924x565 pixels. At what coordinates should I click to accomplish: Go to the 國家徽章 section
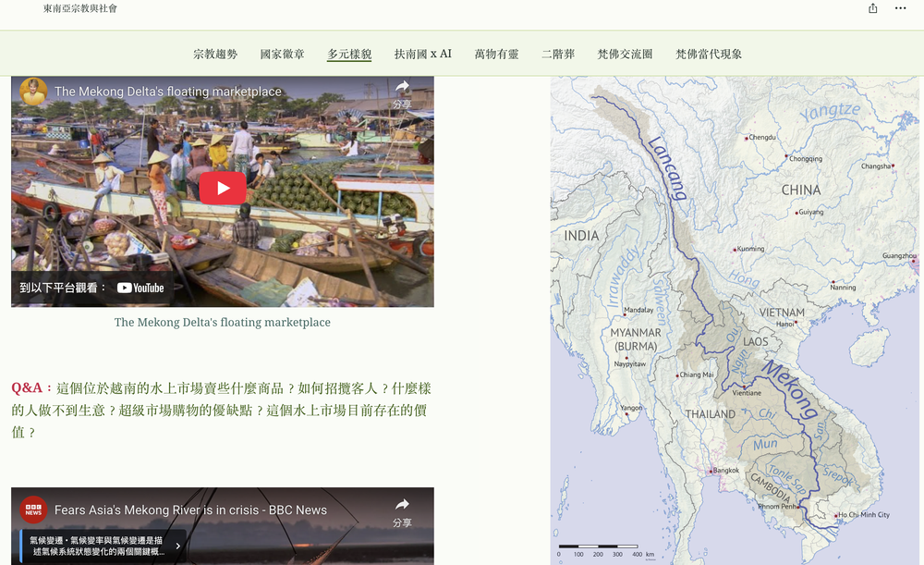[x=282, y=55]
